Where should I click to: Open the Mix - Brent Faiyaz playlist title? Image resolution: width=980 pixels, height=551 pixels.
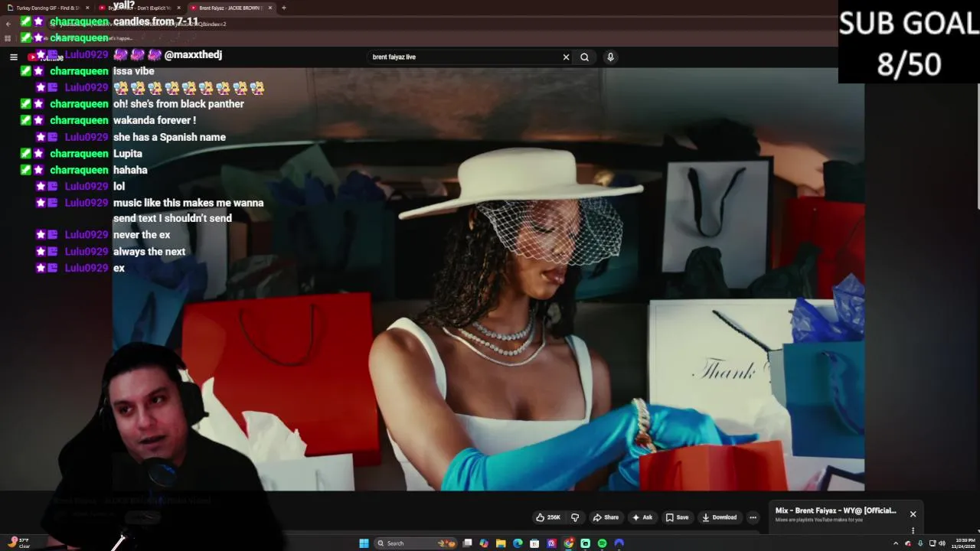point(835,510)
